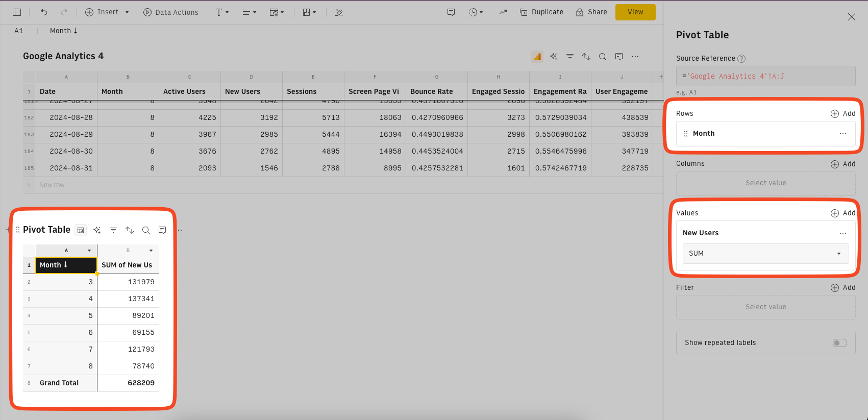Open the version history dropdown
This screenshot has width=868, height=420.
pyautogui.click(x=476, y=12)
